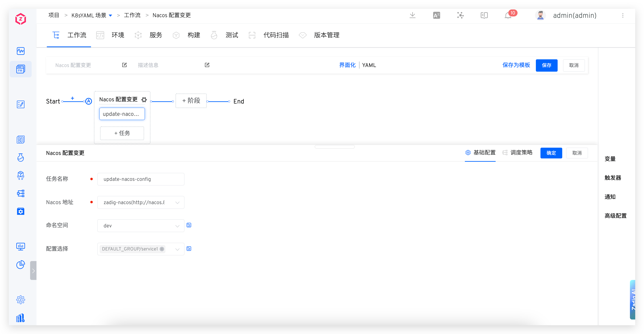Screen dimensions: 644x334
Task: Switch to YAML view mode
Action: point(369,65)
